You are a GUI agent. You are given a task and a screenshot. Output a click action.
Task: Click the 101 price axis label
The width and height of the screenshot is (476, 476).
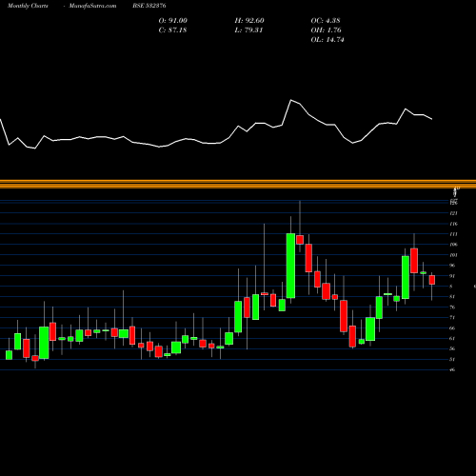[x=453, y=255]
